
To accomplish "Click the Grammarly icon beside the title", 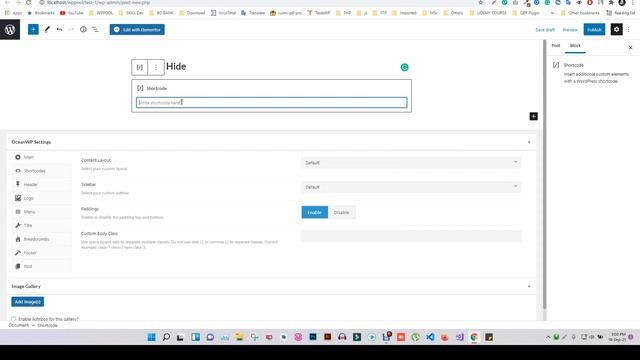I will [x=404, y=67].
